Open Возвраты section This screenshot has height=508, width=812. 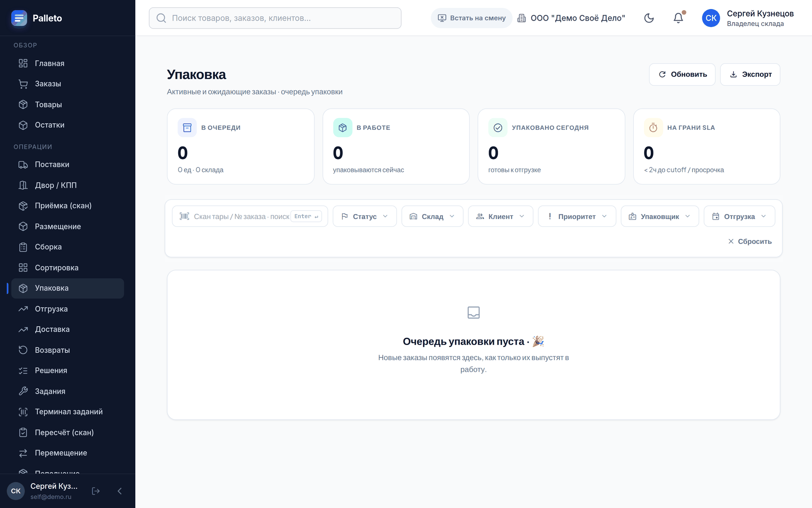point(68,350)
